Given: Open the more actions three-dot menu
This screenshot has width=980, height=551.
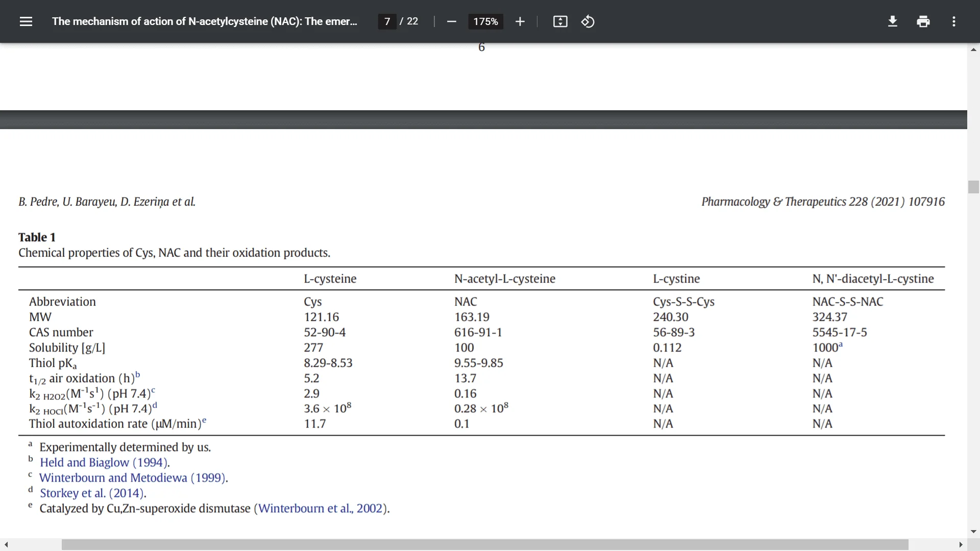Looking at the screenshot, I should pos(953,21).
